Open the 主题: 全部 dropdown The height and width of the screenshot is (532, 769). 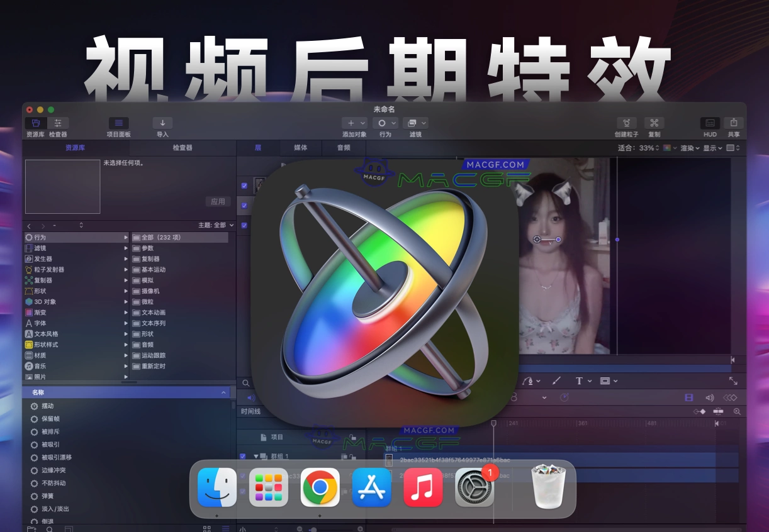[x=216, y=225]
